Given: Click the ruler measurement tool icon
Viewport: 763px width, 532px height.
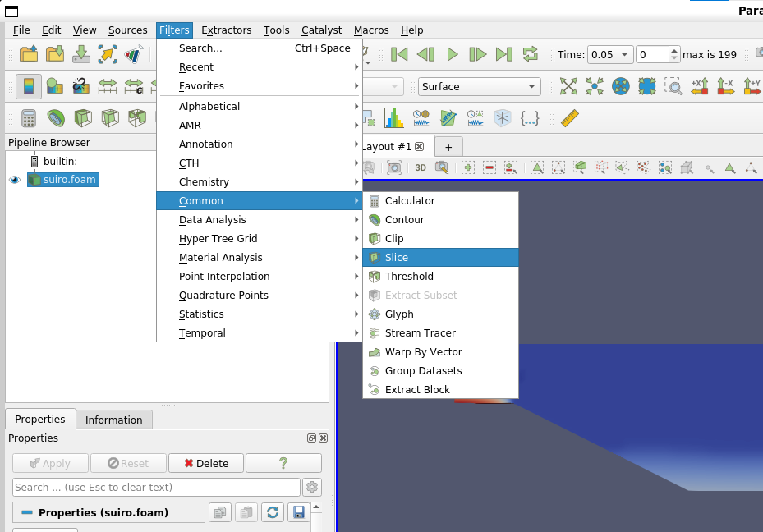Looking at the screenshot, I should click(x=570, y=118).
